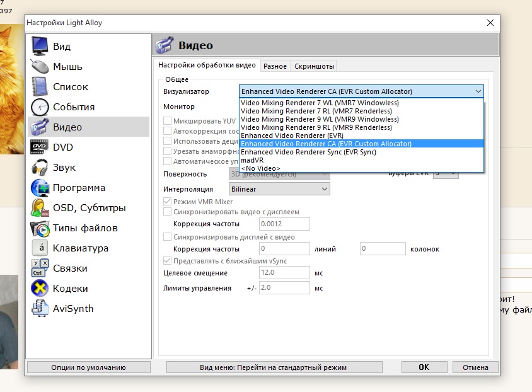The height and width of the screenshot is (392, 532).
Task: Toggle the Урезать анаморфн... checkbox
Action: (x=167, y=151)
